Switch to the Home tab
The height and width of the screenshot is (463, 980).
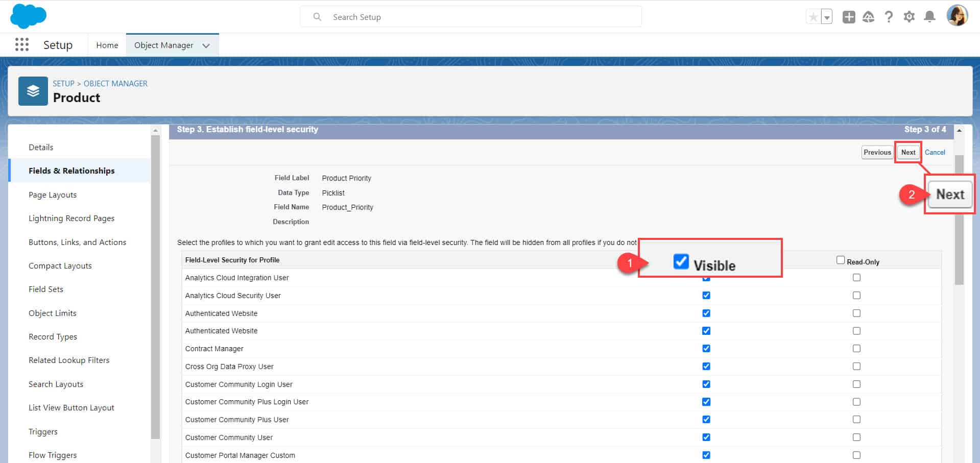tap(107, 45)
